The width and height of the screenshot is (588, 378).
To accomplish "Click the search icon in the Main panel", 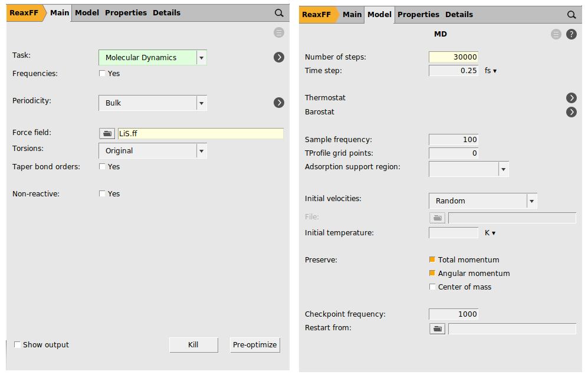I will click(x=279, y=13).
